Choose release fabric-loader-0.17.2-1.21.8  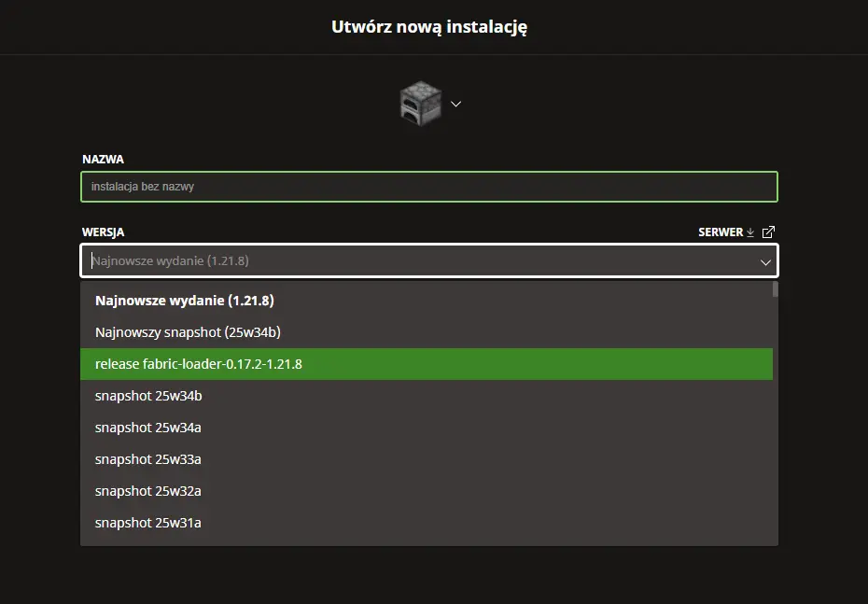(427, 364)
